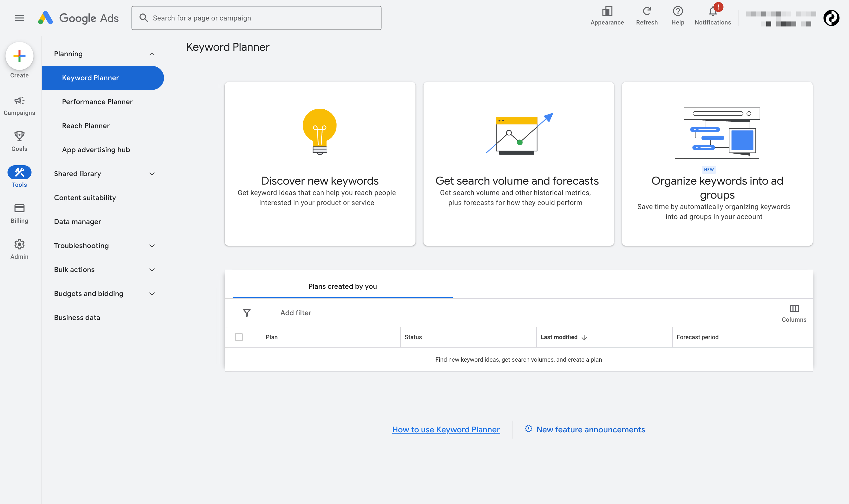Select Keyword Planner menu item
Screen dimensions: 849x504
[103, 78]
